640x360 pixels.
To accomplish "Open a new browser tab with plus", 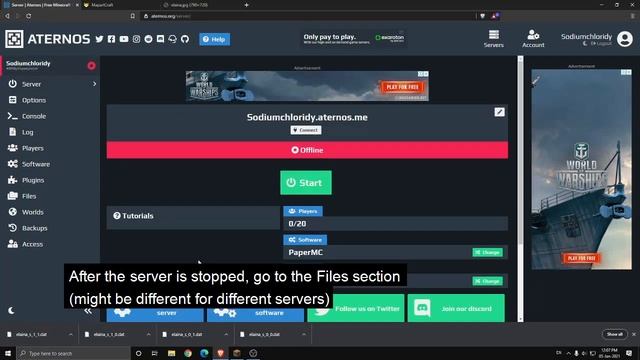I will coord(247,5).
